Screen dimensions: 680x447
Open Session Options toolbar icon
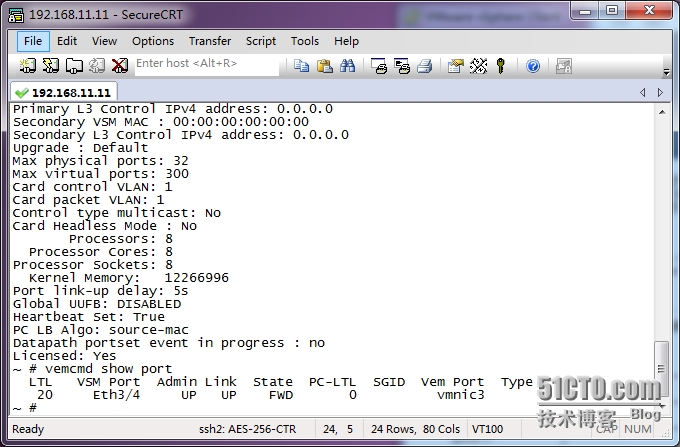click(x=455, y=66)
